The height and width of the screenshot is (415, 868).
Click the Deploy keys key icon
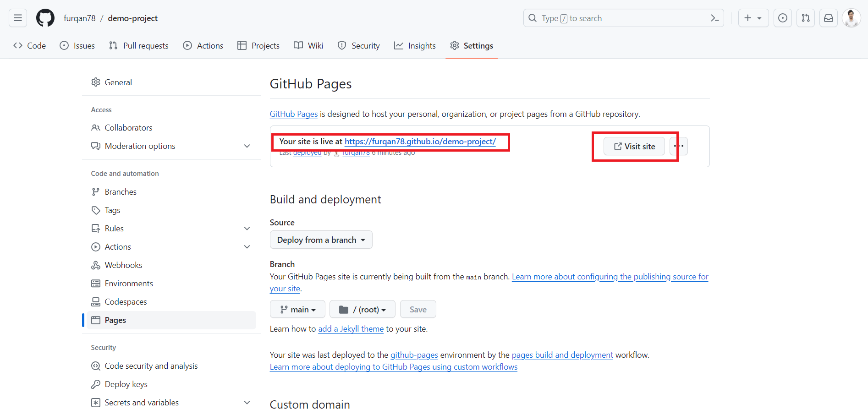(96, 384)
